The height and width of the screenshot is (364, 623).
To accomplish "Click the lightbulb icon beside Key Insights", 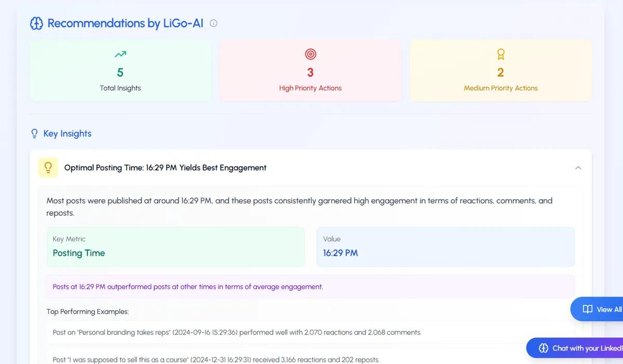I will click(34, 133).
